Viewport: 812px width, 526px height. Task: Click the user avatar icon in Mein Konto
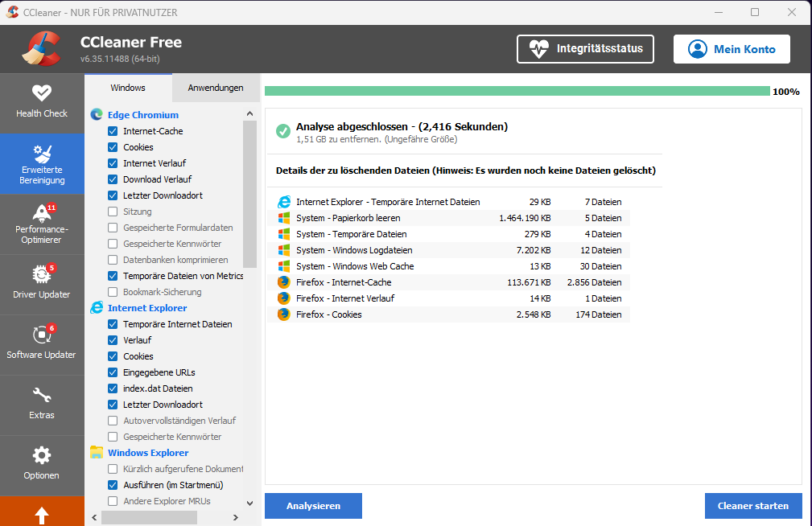pos(698,49)
